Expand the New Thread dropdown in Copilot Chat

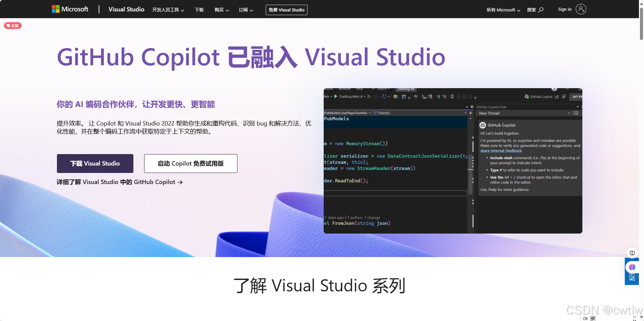tap(569, 113)
